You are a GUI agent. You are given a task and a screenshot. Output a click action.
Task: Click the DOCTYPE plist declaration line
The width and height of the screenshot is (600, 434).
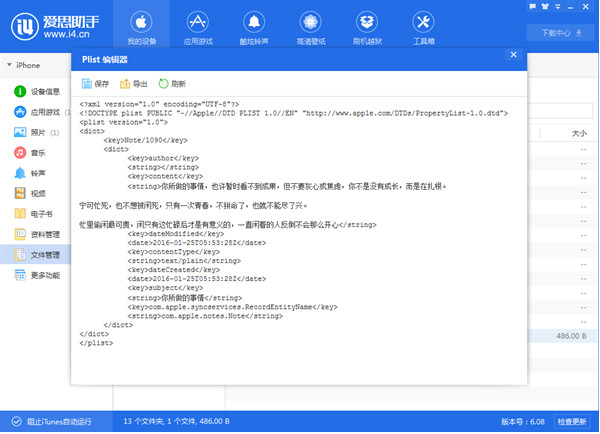(294, 113)
